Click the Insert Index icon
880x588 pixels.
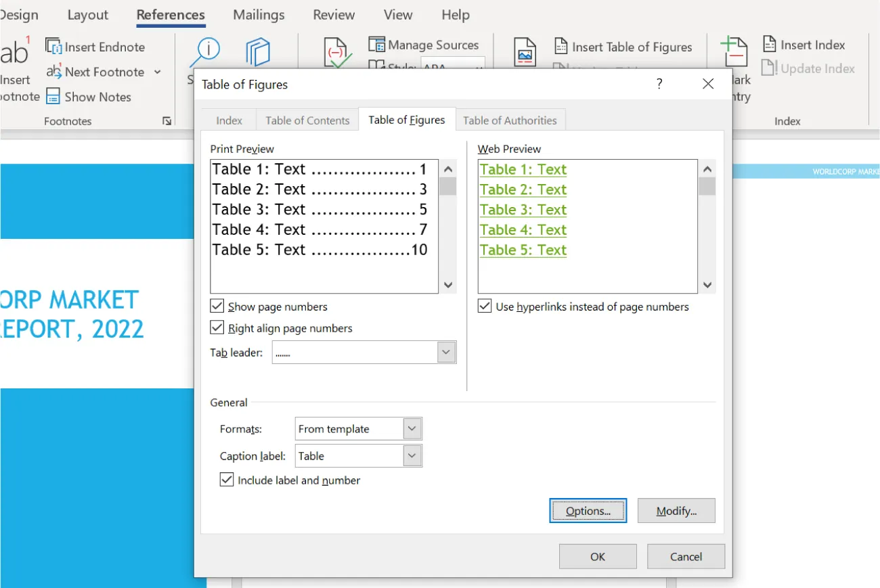770,43
